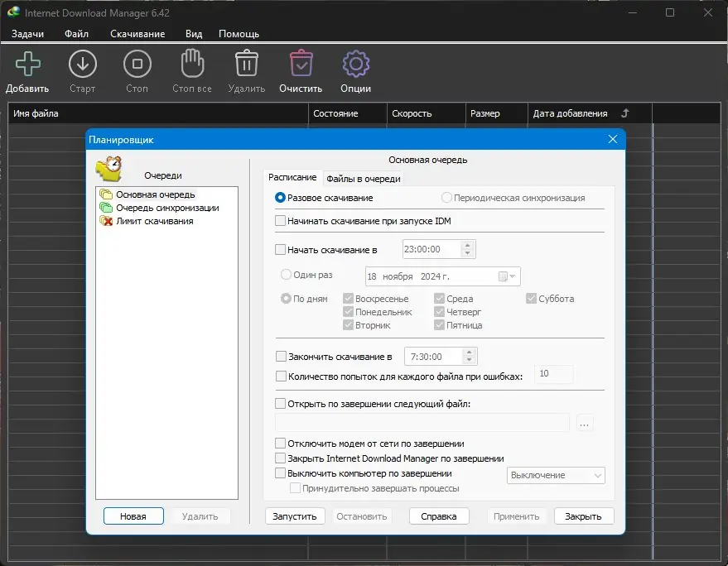Click Запустить to start the queue

coord(293,516)
